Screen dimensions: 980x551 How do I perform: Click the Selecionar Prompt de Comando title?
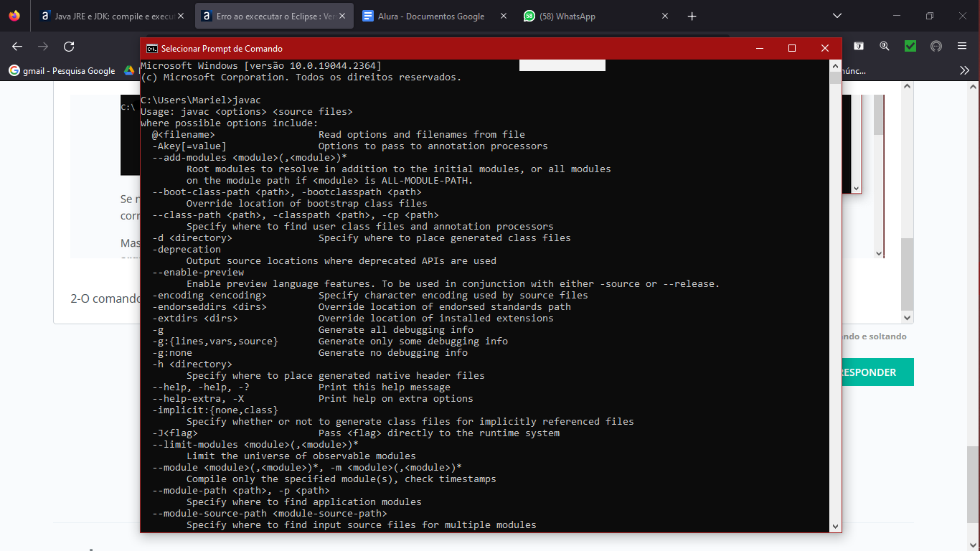(222, 49)
